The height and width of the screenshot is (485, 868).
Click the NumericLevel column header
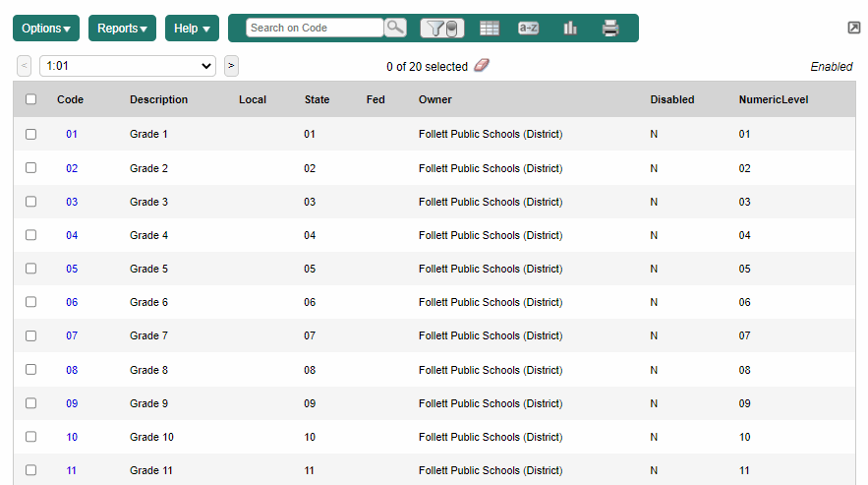(x=774, y=99)
